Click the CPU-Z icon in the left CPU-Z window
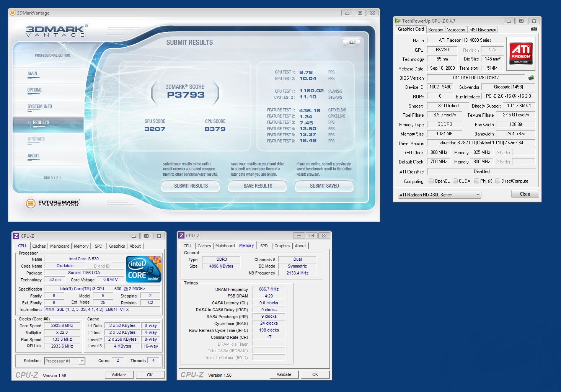The height and width of the screenshot is (392, 561). (x=16, y=236)
